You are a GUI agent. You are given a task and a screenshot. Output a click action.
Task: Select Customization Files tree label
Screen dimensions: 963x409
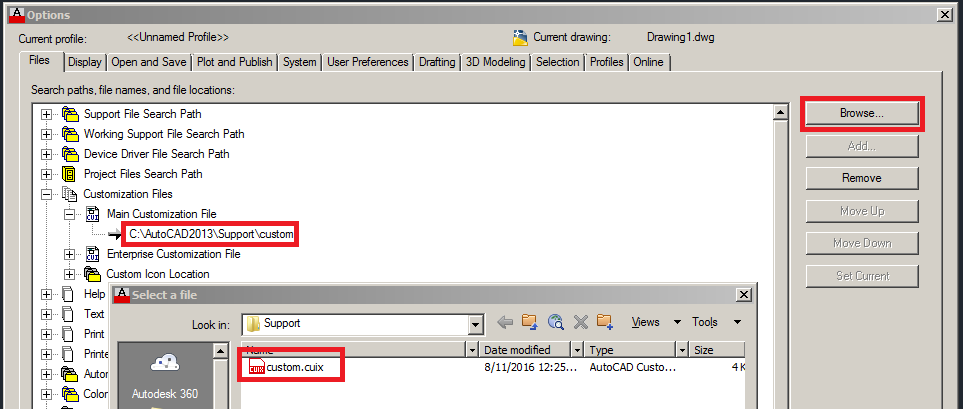[x=128, y=194]
